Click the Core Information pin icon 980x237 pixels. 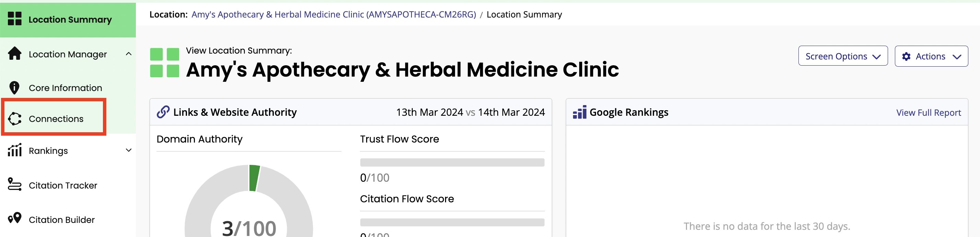coord(14,88)
